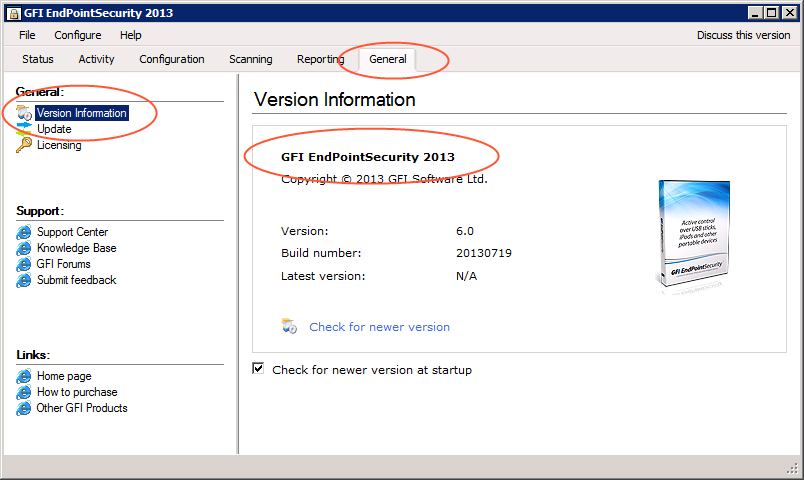
Task: Open the Other GFI Products link
Action: click(82, 408)
